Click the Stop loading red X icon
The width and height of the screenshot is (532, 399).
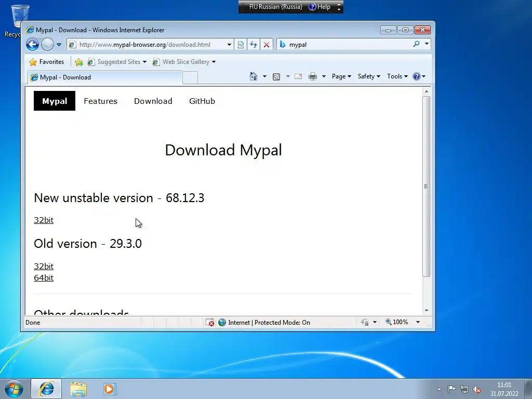coord(267,45)
